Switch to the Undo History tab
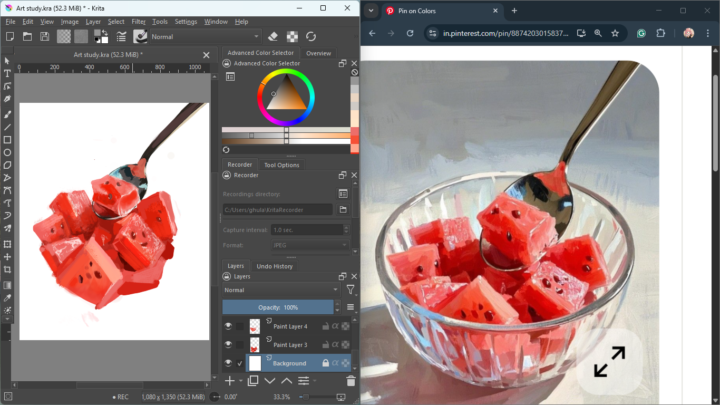 (274, 266)
